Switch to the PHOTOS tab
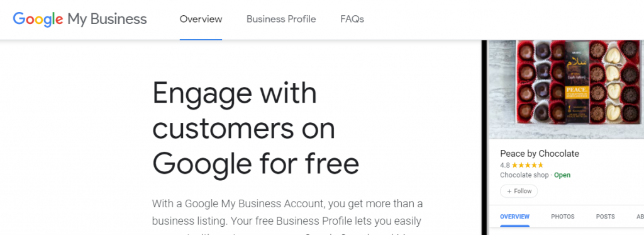Screen dimensions: 644x235 (x=563, y=217)
